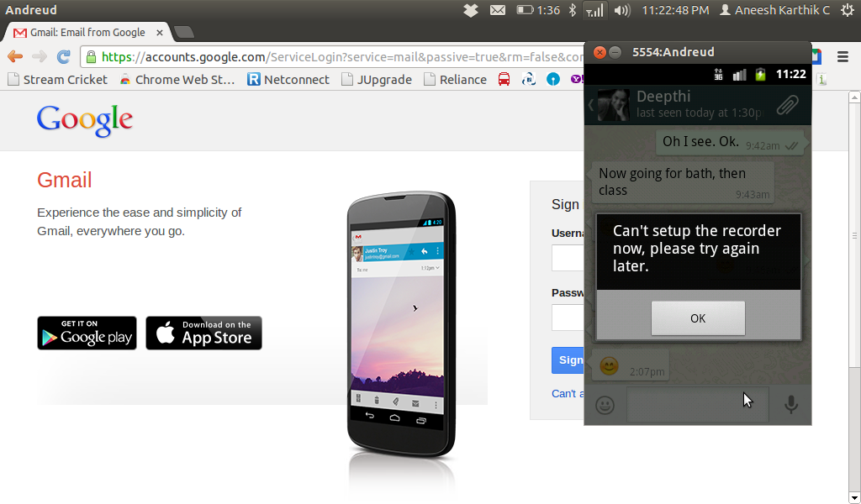861x504 pixels.
Task: Open the Chrome Web Store bookmark
Action: [177, 80]
